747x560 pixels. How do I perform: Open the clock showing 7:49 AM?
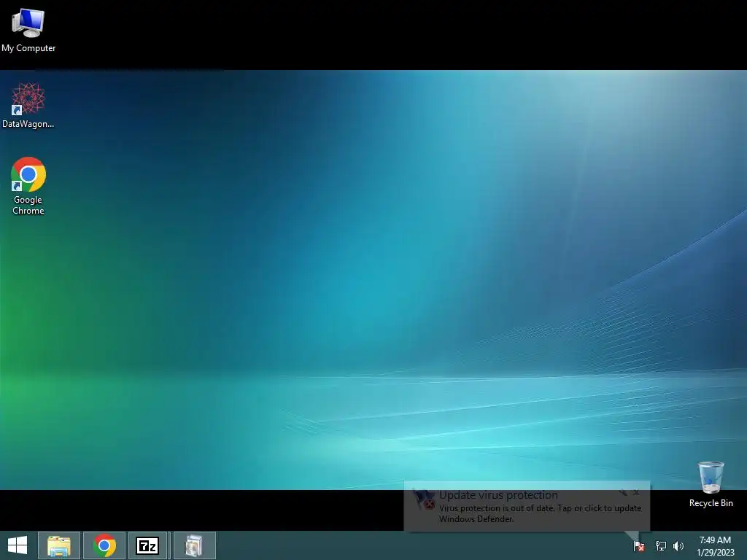pos(715,540)
